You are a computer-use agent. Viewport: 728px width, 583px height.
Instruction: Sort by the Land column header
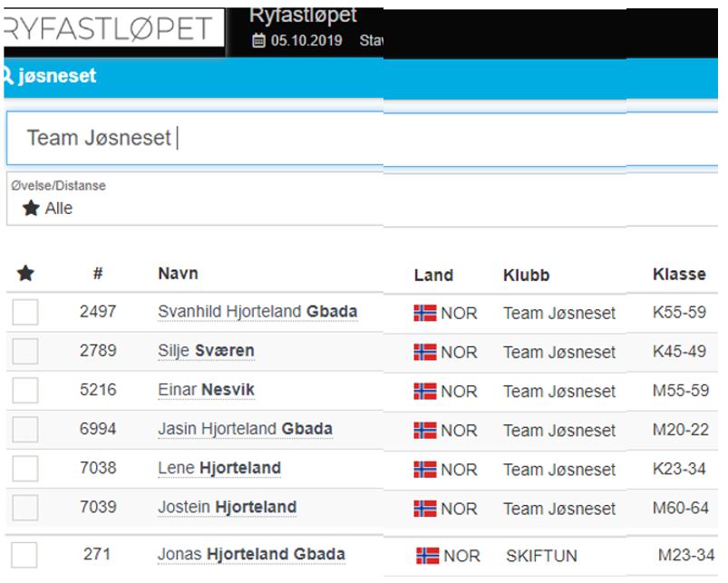(433, 275)
